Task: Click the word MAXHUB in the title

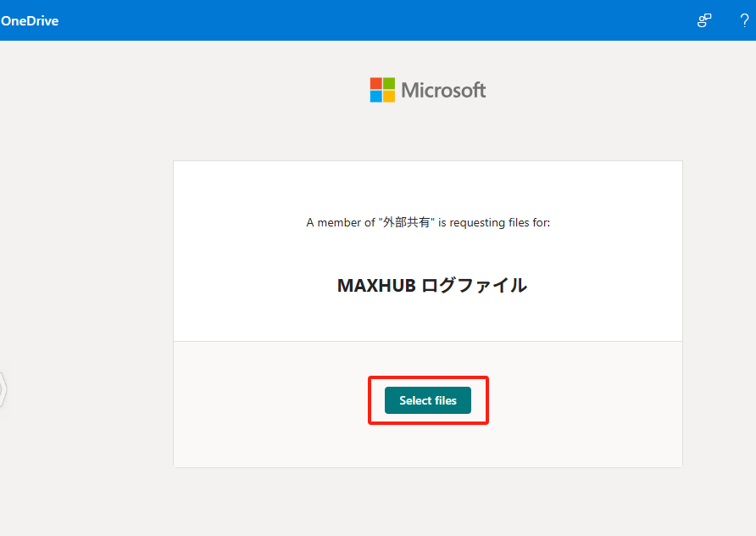Action: (x=376, y=286)
